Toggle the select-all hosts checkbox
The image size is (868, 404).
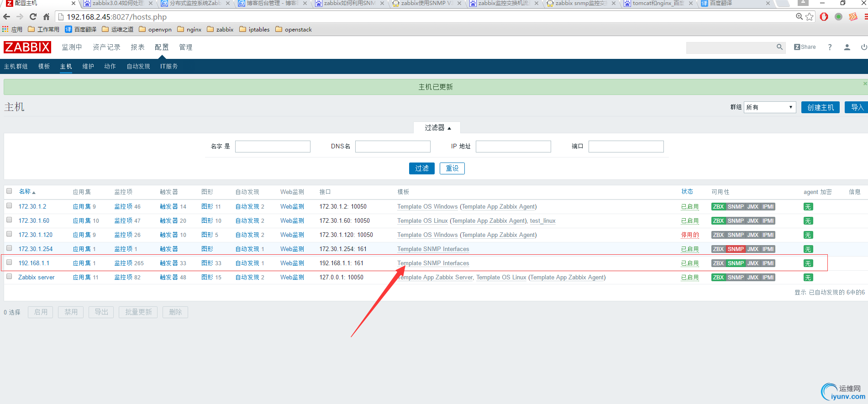pos(9,191)
